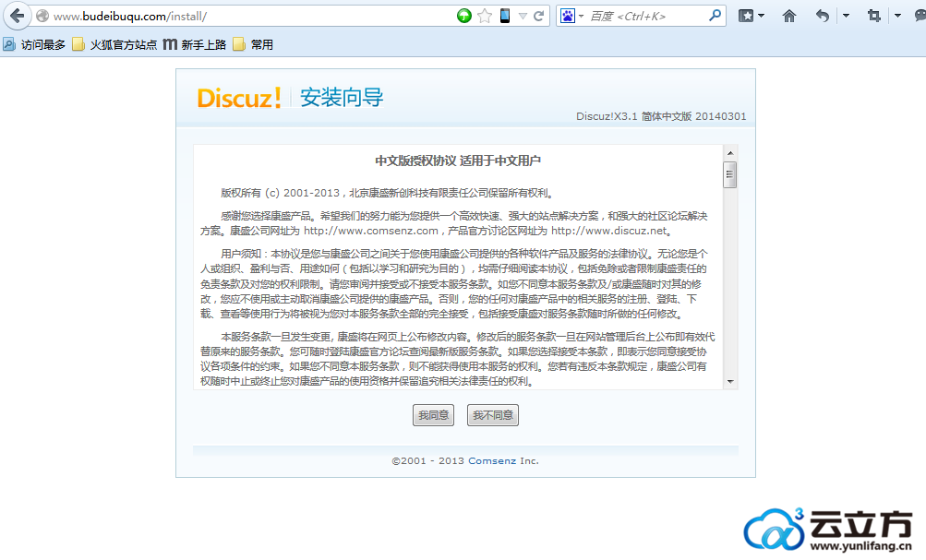Screen dimensions: 926x560
Task: Click the version text Discuz!X3.1 简体中文版 20140301
Action: pyautogui.click(x=661, y=116)
